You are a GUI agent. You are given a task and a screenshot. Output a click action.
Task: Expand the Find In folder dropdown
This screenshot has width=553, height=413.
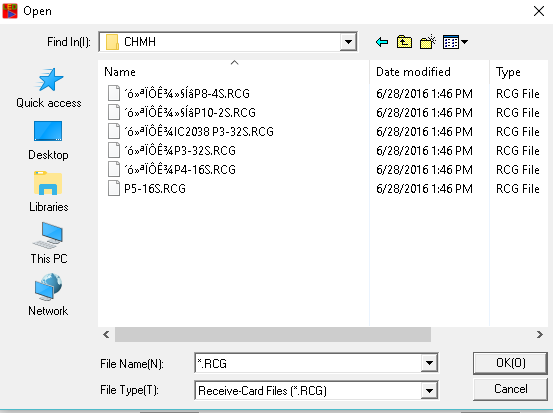tap(348, 42)
